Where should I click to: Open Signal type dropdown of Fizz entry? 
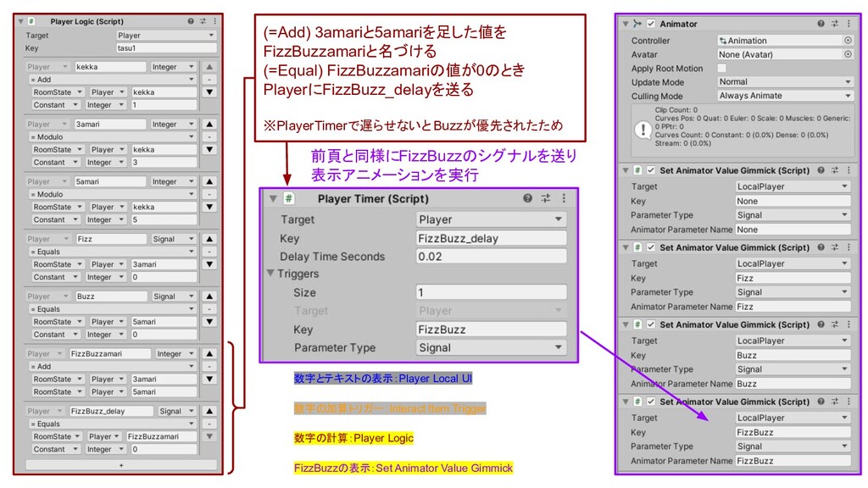[x=173, y=238]
